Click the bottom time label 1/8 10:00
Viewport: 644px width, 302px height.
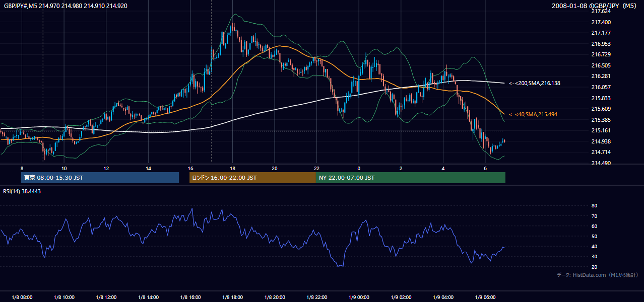click(64, 297)
